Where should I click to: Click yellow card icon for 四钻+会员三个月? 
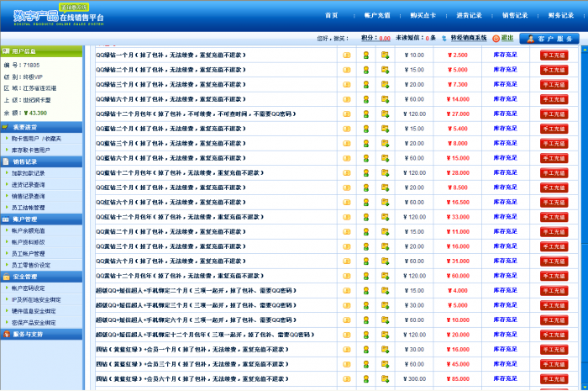346,364
